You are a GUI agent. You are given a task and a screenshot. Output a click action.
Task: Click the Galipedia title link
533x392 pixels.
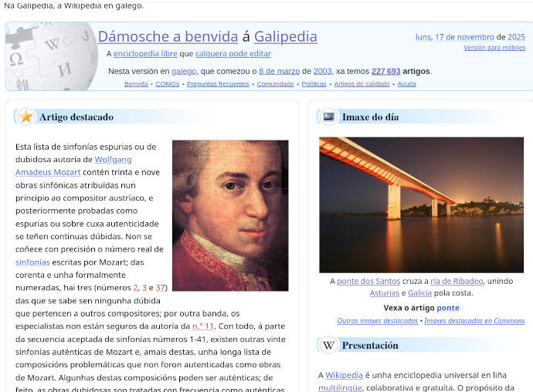285,36
